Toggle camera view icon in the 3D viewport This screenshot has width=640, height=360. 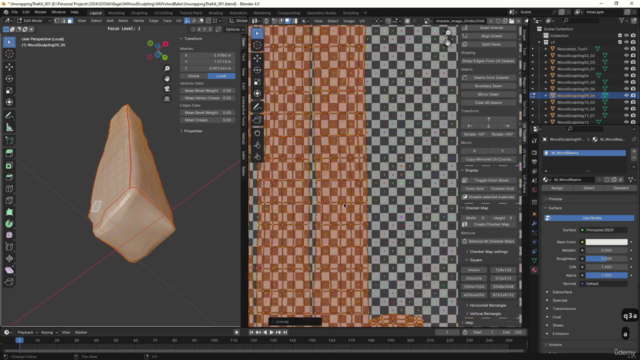coord(167,89)
